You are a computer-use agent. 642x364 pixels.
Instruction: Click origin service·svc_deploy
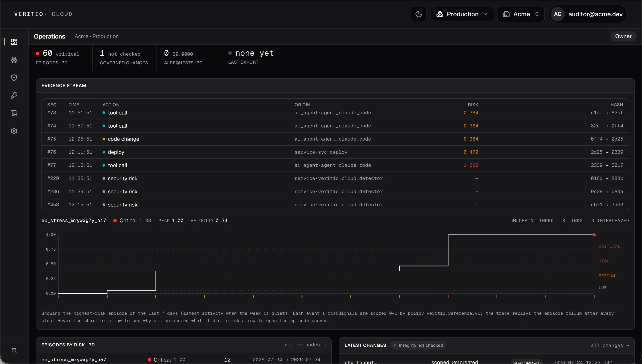[321, 152]
